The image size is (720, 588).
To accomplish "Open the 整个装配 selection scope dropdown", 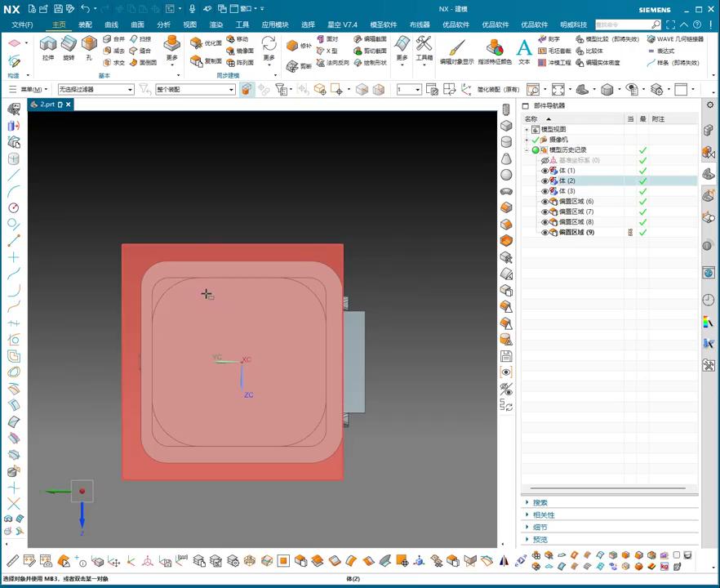I will pyautogui.click(x=231, y=89).
